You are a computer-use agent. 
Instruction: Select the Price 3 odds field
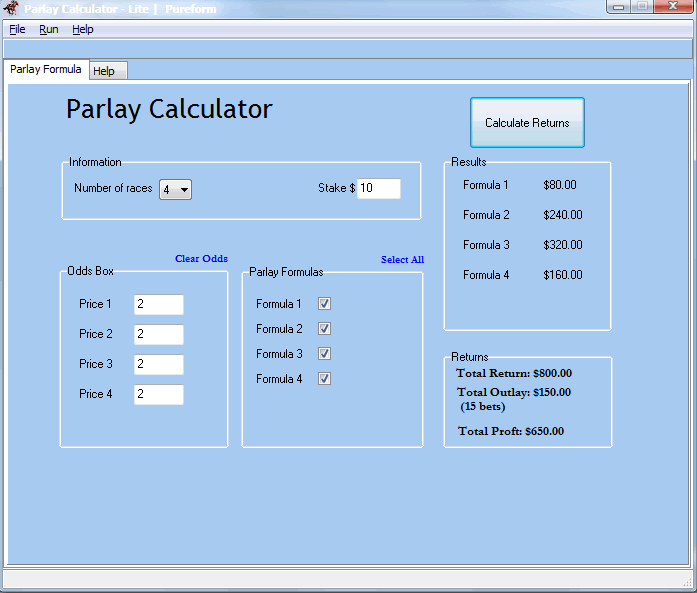158,364
